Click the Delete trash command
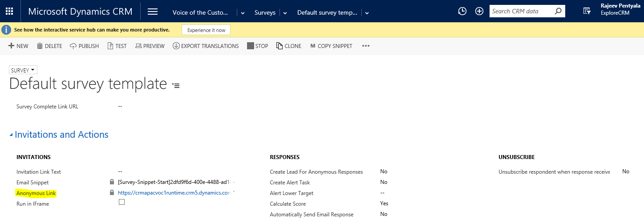The height and width of the screenshot is (223, 644). (49, 46)
